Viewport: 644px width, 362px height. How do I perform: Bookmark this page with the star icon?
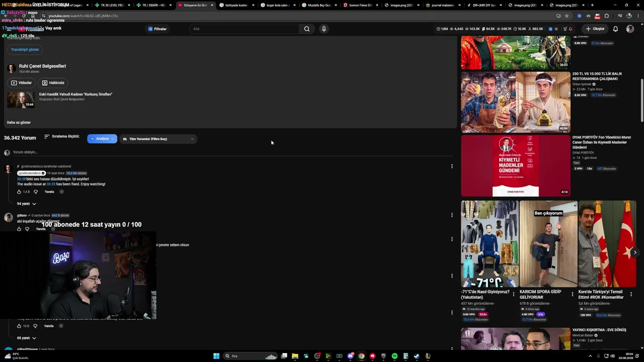tap(567, 16)
